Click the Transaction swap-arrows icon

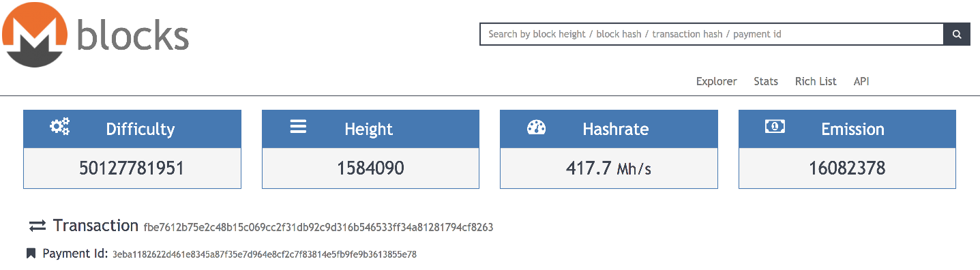38,226
